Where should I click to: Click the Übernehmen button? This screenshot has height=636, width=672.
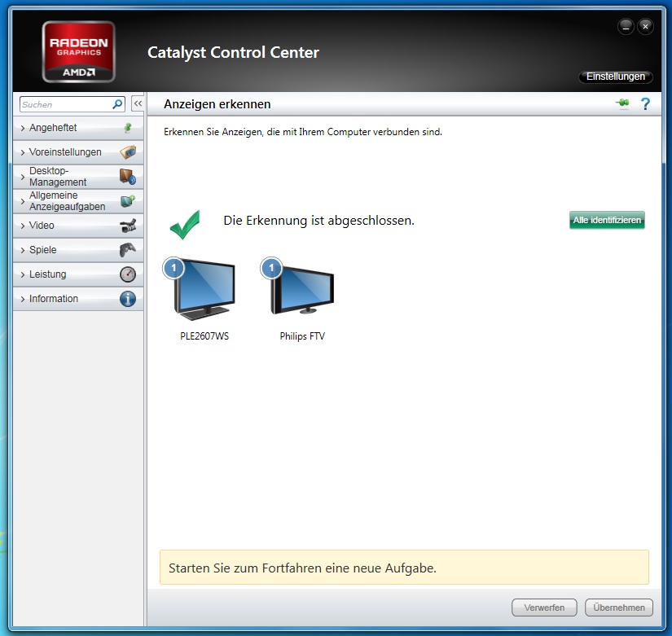(619, 607)
